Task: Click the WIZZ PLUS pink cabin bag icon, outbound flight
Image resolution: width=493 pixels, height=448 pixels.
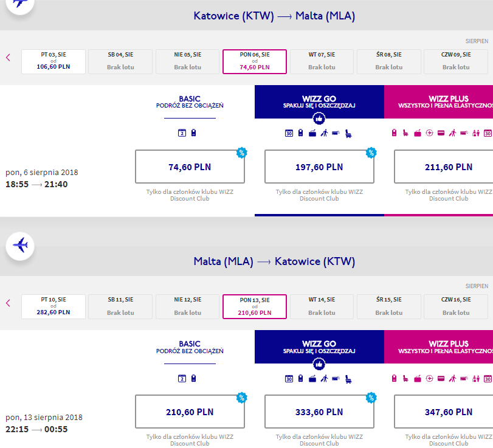Action: 395,133
